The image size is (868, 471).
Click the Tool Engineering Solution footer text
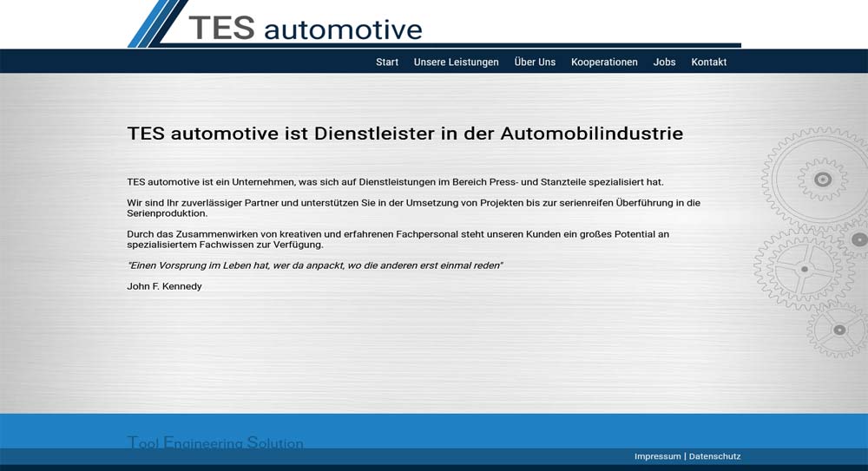215,442
